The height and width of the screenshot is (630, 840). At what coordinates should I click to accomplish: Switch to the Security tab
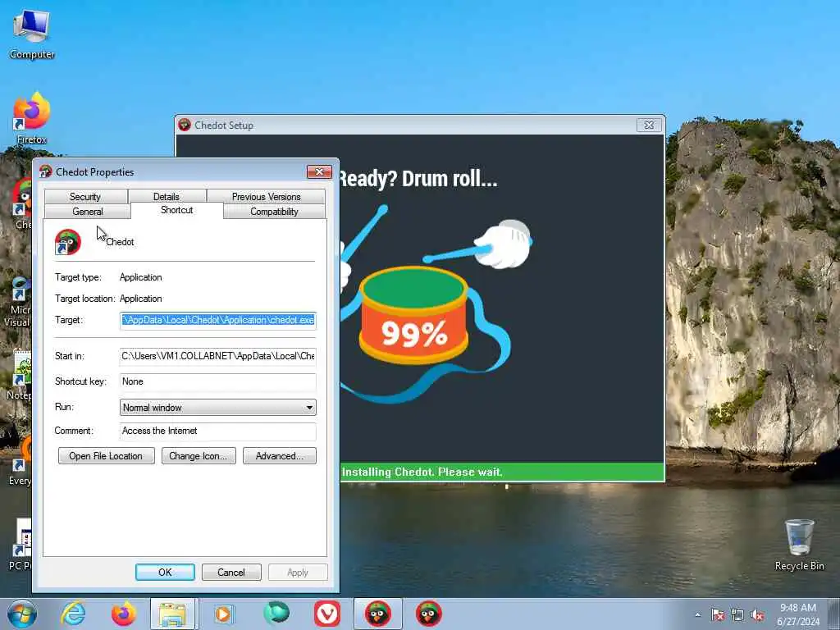click(x=85, y=197)
